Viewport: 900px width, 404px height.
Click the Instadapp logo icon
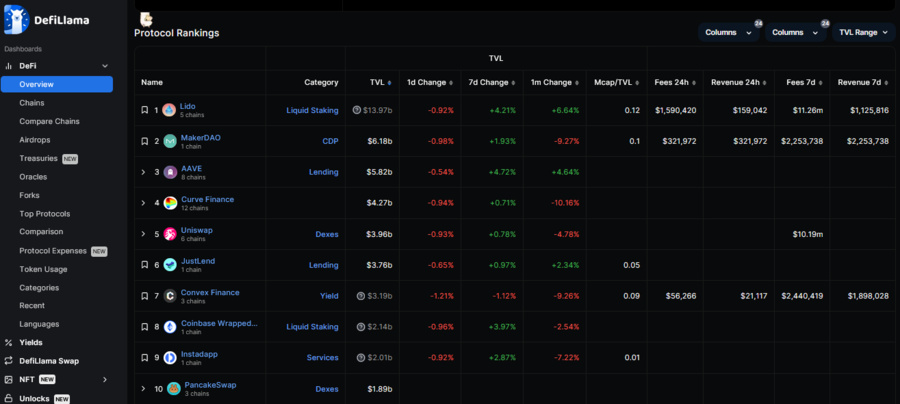pyautogui.click(x=170, y=358)
